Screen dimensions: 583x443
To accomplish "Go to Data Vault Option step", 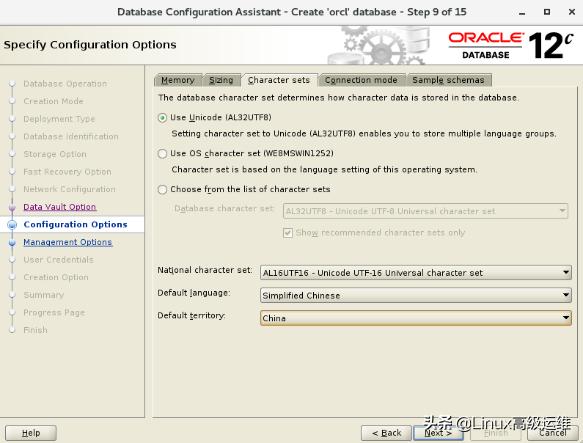I will click(60, 207).
